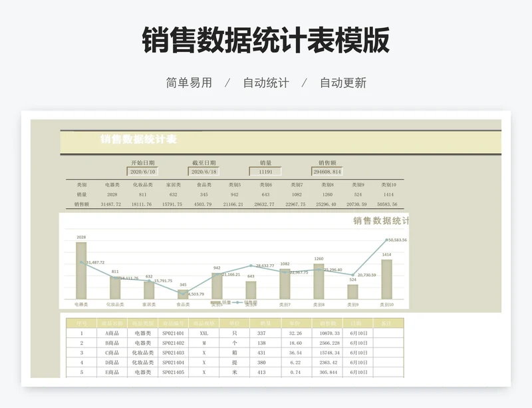Click the summary 销售额 value 31487.72
The image size is (532, 408).
click(x=110, y=204)
